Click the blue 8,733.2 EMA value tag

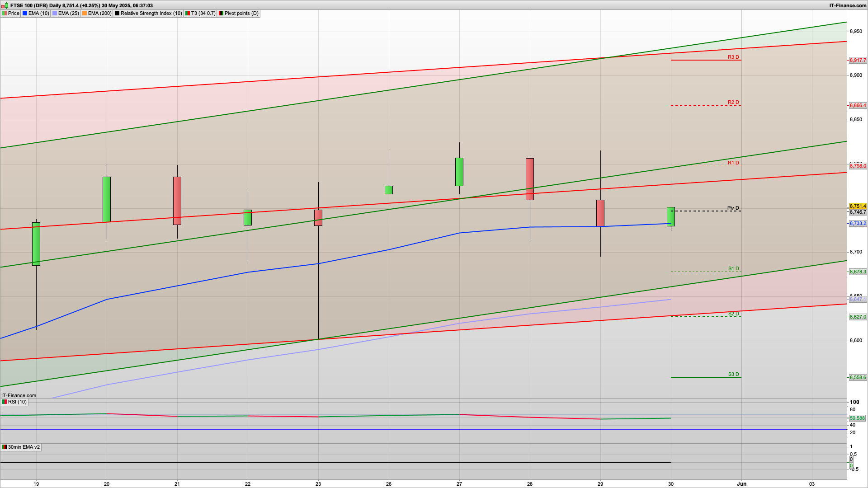tap(858, 223)
